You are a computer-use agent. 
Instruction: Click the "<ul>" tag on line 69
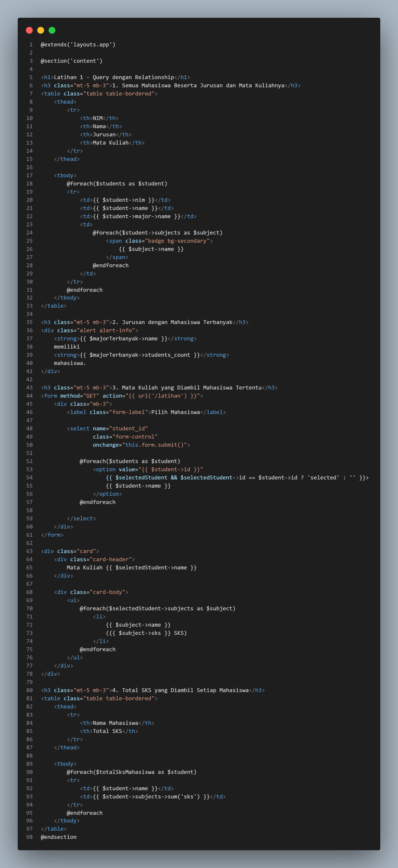pyautogui.click(x=73, y=601)
